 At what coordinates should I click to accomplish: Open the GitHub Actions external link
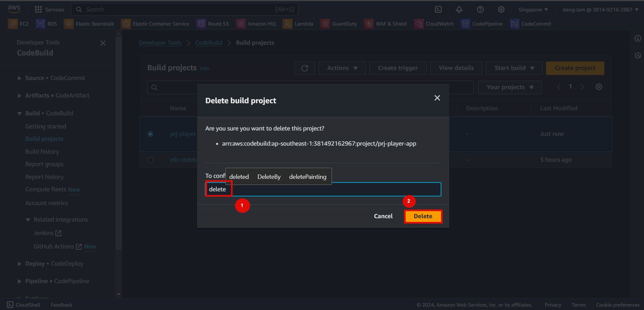[x=58, y=246]
